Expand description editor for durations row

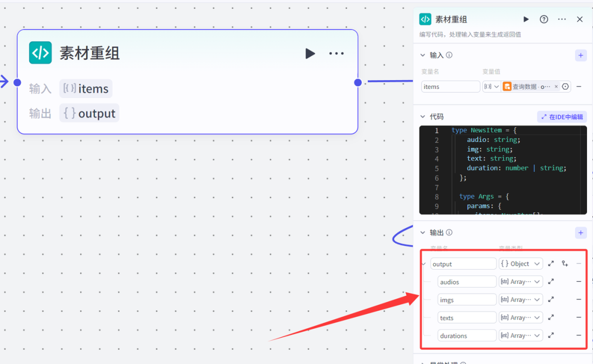(x=551, y=335)
